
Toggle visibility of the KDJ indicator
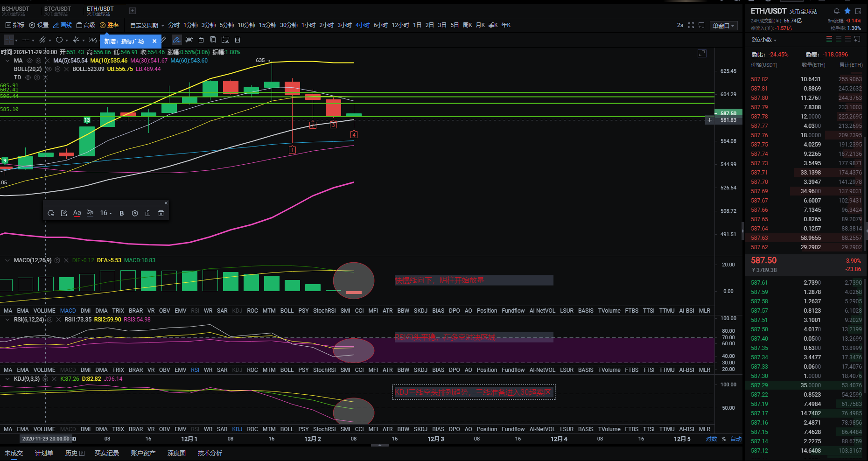[x=45, y=379]
